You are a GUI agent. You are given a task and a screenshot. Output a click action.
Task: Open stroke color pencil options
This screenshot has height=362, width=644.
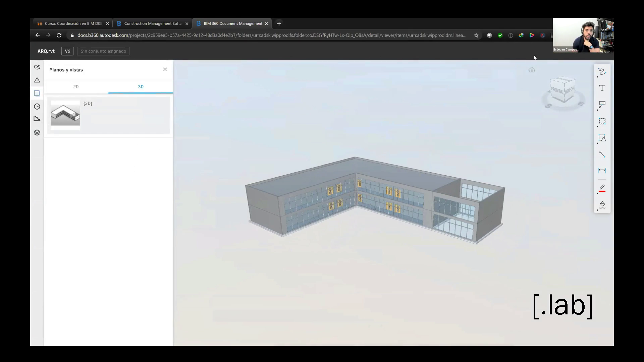[x=602, y=188]
